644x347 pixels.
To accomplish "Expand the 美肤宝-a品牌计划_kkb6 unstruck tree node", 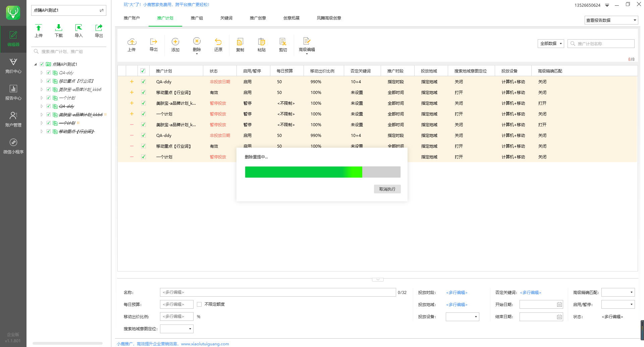I will [x=42, y=89].
